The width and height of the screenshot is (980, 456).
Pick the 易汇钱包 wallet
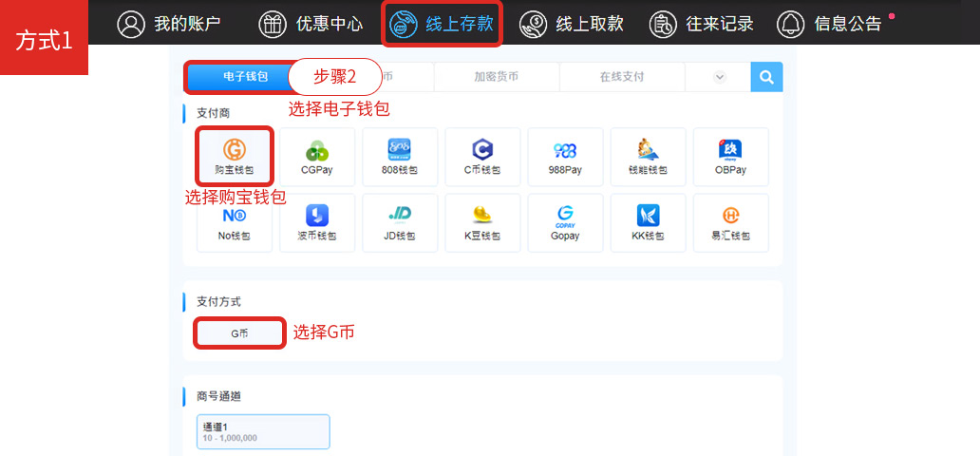click(x=730, y=223)
